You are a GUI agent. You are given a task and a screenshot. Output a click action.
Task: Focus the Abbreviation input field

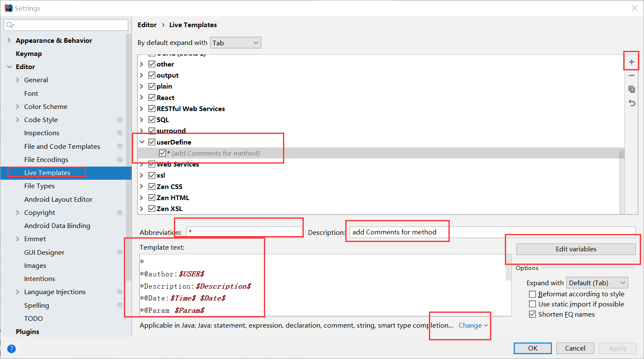(244, 232)
